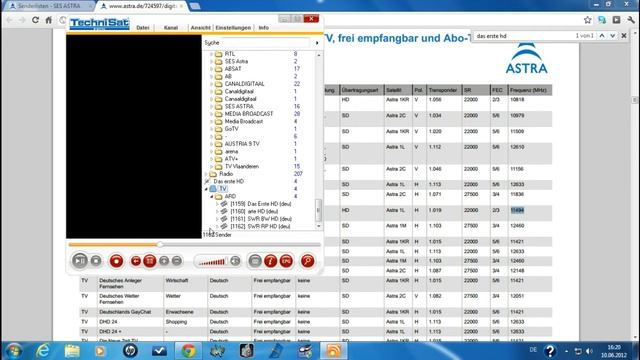Select the SES ASTRA folder with 16 channels
The height and width of the screenshot is (360, 640).
[x=239, y=106]
